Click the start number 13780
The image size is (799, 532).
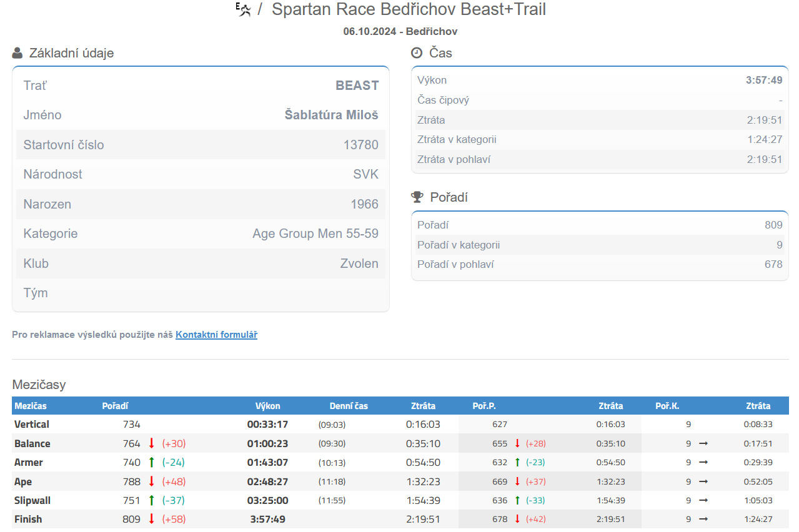coord(361,145)
